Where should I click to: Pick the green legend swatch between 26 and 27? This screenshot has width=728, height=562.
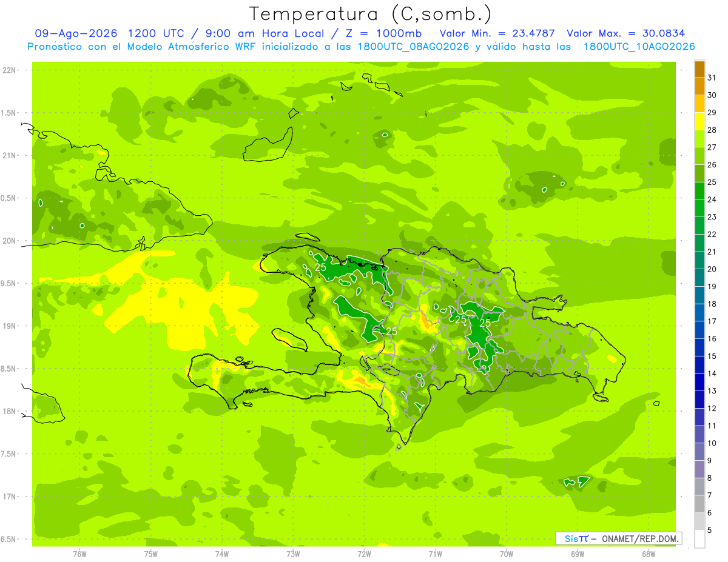tap(699, 156)
